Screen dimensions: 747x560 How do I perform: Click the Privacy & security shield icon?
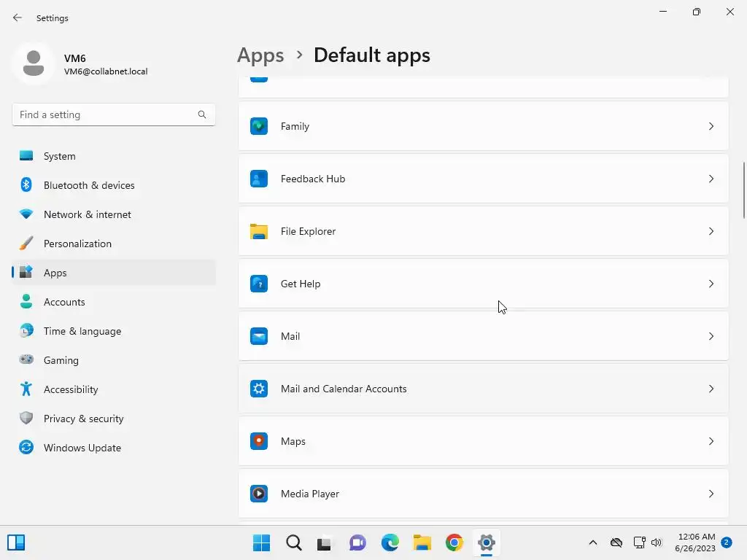(x=26, y=418)
